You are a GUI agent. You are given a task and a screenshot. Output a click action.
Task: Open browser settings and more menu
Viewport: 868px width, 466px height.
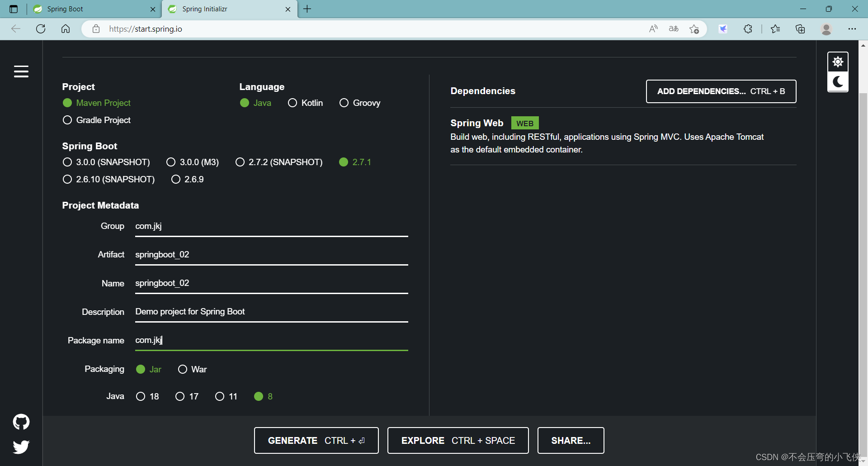852,29
